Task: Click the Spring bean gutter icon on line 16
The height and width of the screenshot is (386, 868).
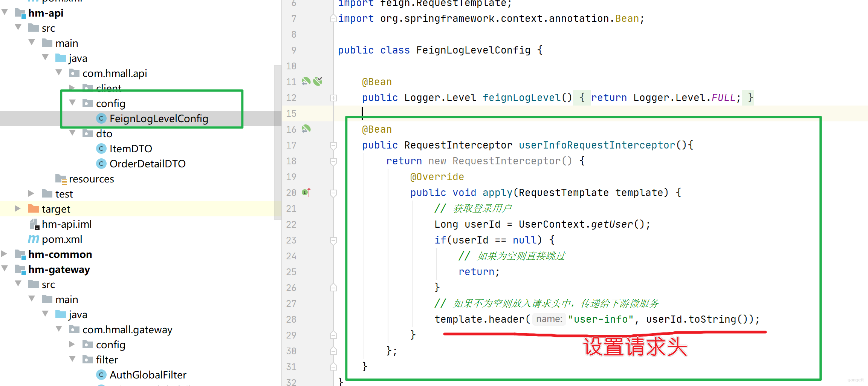Action: (306, 129)
